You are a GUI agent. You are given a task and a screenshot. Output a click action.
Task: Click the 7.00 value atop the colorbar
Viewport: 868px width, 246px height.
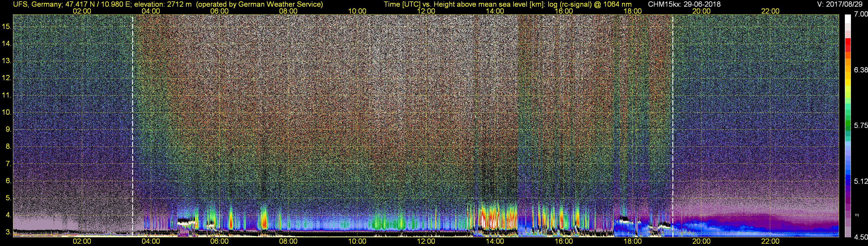pos(861,14)
